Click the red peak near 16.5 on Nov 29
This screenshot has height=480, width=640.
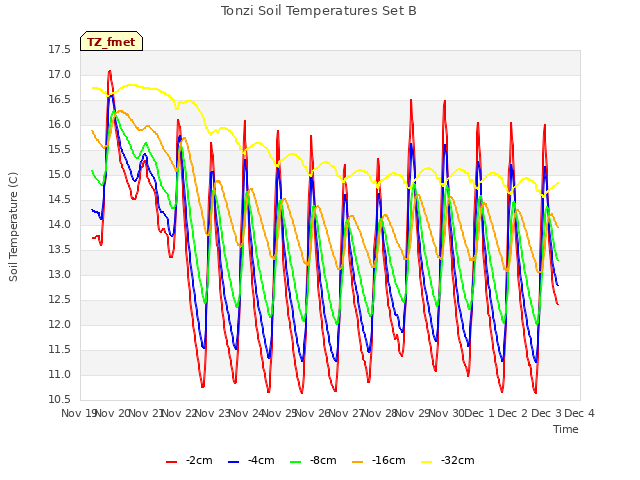tap(411, 100)
